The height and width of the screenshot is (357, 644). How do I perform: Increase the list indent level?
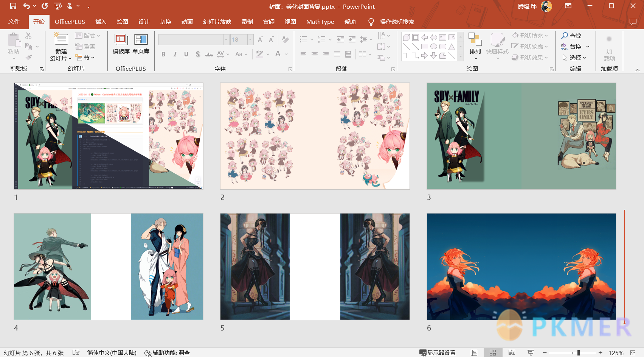click(352, 39)
